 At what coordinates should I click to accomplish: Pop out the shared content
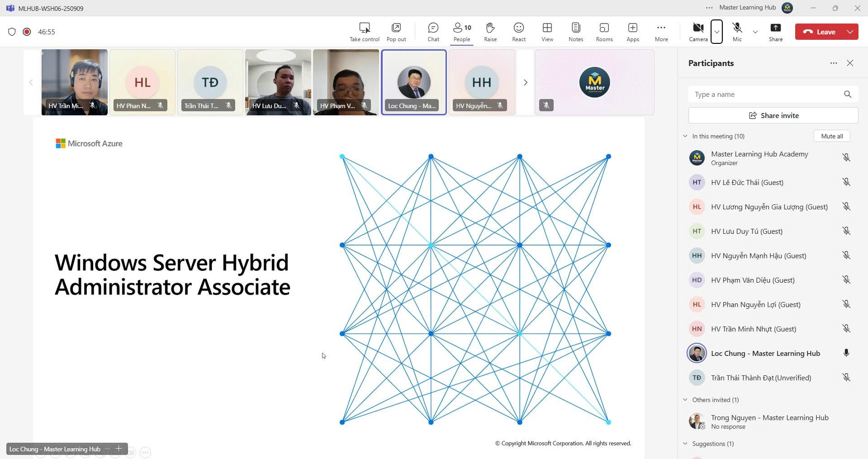[x=396, y=32]
